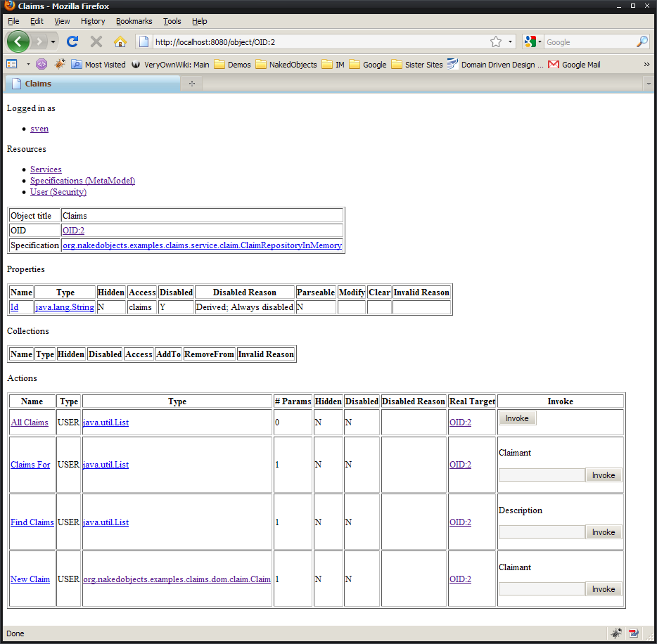Expand the address bar URL history dropdown
This screenshot has height=644, width=657.
510,41
